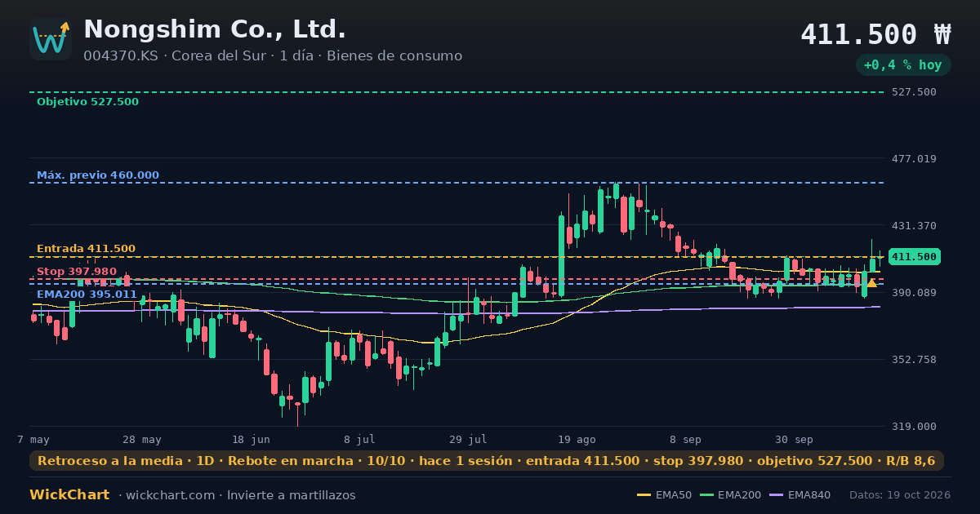Click the 'Objetivo 527.500' line label
This screenshot has height=514, width=980.
(87, 102)
